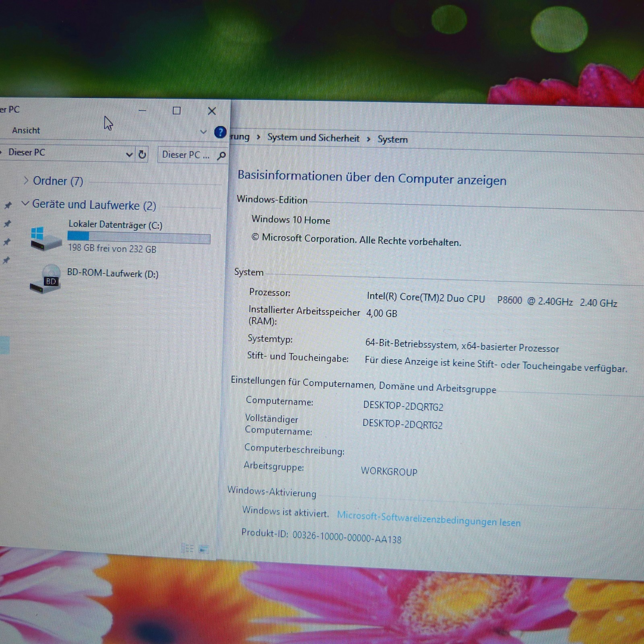Click the Microsoft Corporation copyright text

[356, 240]
